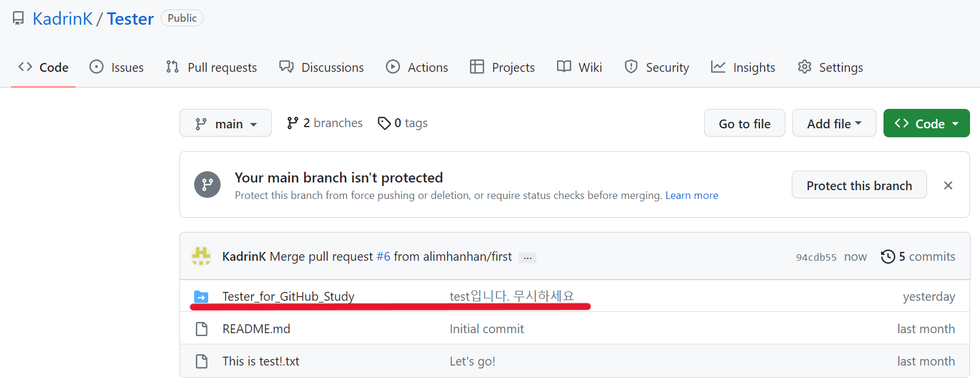This screenshot has height=382, width=980.
Task: Go to the Discussions tab
Action: coord(321,68)
